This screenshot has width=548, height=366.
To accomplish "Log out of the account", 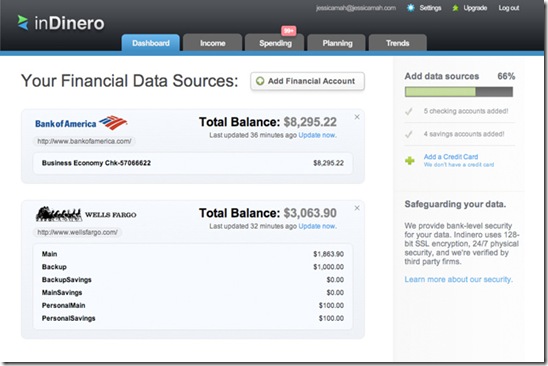I will pos(509,8).
